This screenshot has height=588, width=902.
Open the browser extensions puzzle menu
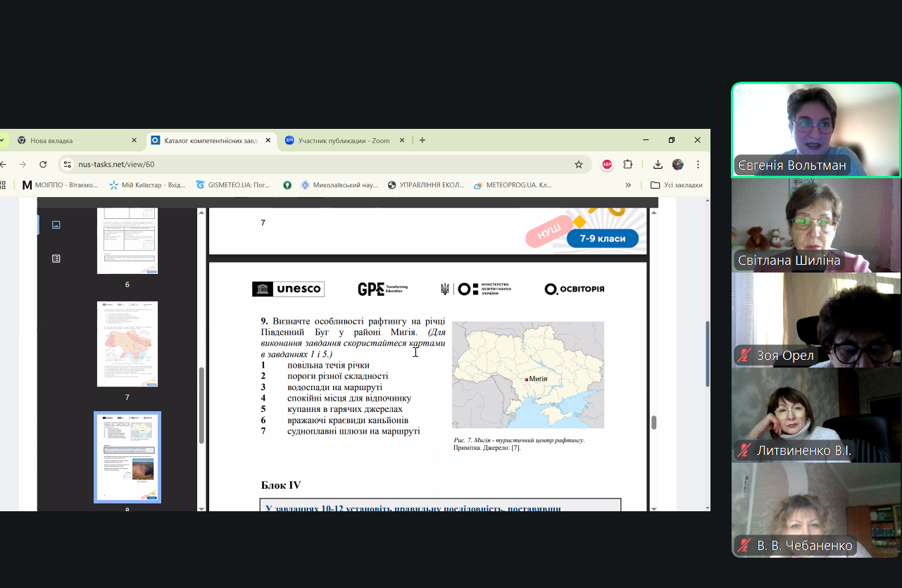point(628,164)
